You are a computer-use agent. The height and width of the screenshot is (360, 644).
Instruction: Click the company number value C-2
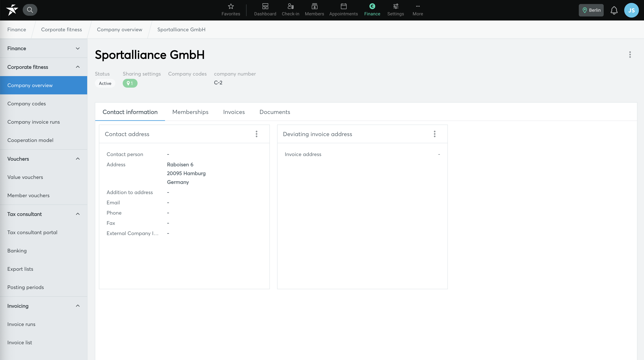[x=218, y=83]
